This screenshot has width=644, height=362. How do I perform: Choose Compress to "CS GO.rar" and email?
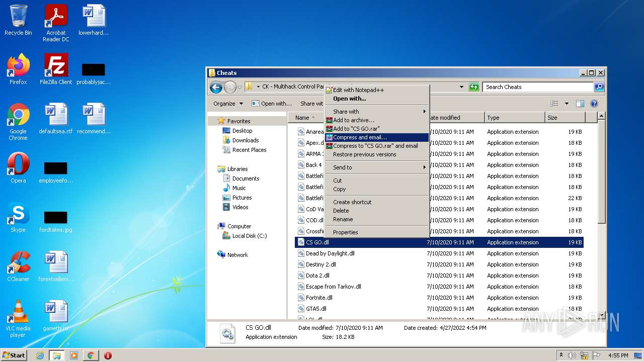click(376, 146)
